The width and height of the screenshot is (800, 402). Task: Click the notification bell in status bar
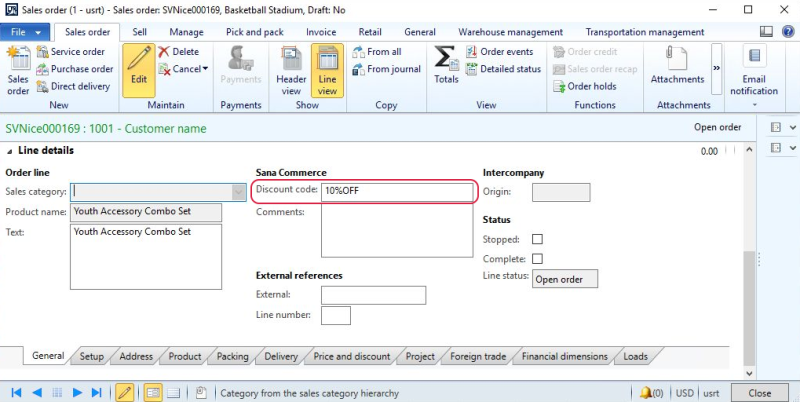[645, 393]
